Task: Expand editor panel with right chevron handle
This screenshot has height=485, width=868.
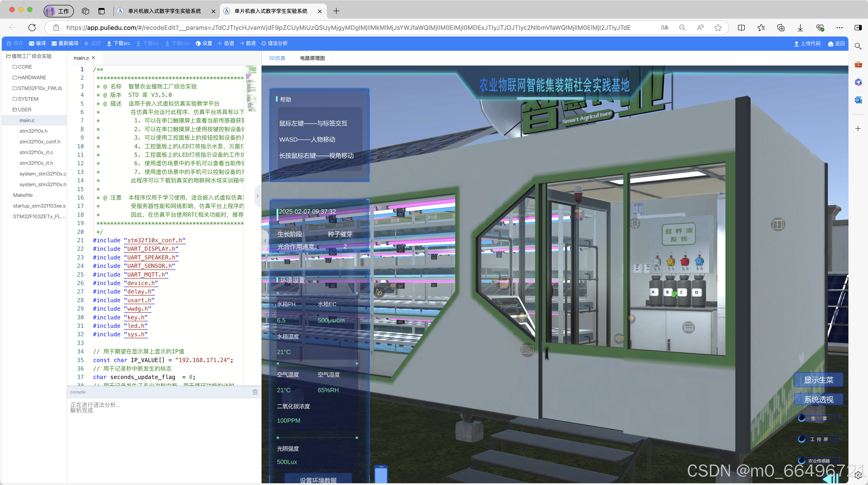Action: [258, 196]
